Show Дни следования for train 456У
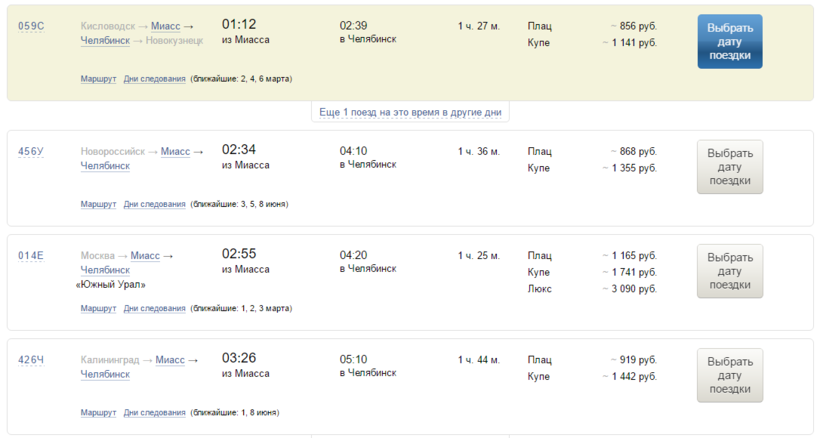Screen dimensions: 820x438 tap(154, 204)
